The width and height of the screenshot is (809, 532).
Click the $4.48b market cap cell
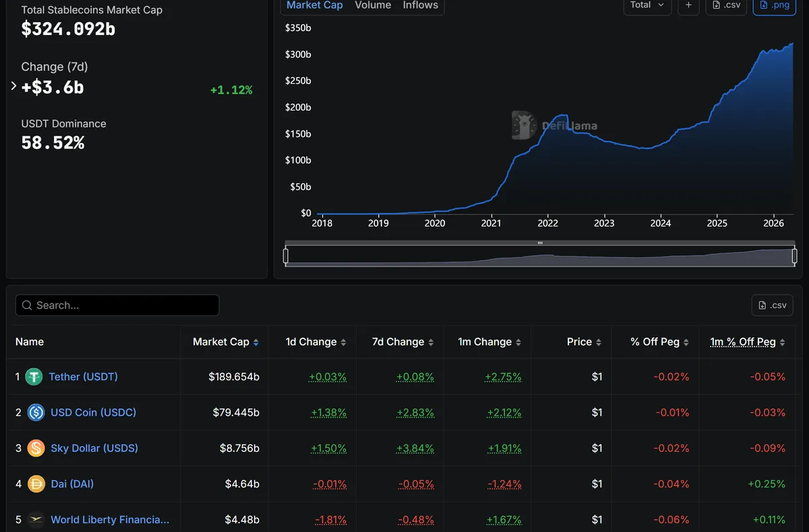point(242,520)
